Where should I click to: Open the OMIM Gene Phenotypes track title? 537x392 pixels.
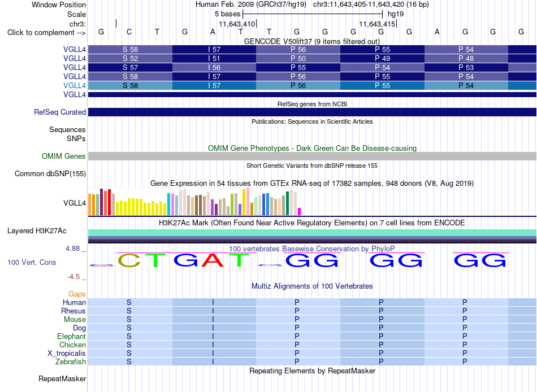(x=312, y=148)
